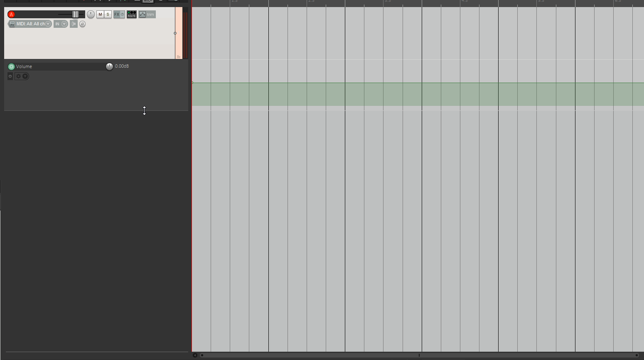Solo the track with S button
The height and width of the screenshot is (360, 644).
click(x=108, y=15)
